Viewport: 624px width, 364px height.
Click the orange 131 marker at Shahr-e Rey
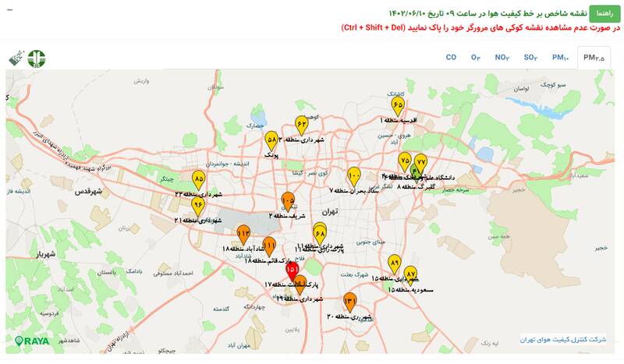(x=349, y=301)
